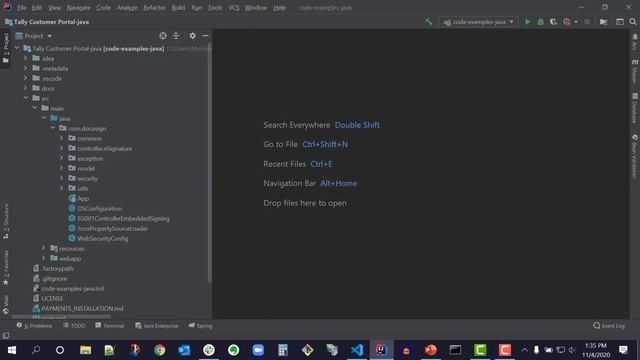The image size is (640, 360).
Task: Run with Coverage shield icon
Action: coord(553,22)
